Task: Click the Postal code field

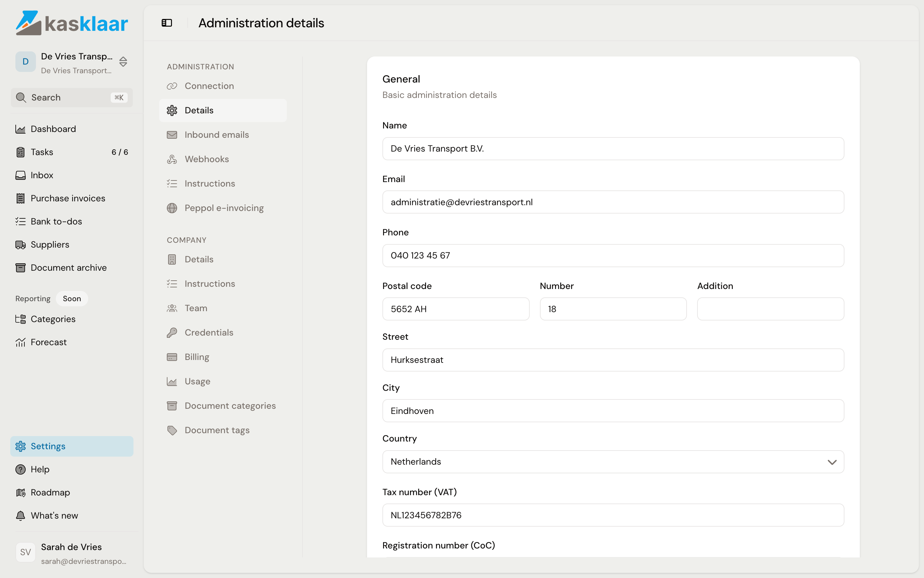Action: click(456, 309)
